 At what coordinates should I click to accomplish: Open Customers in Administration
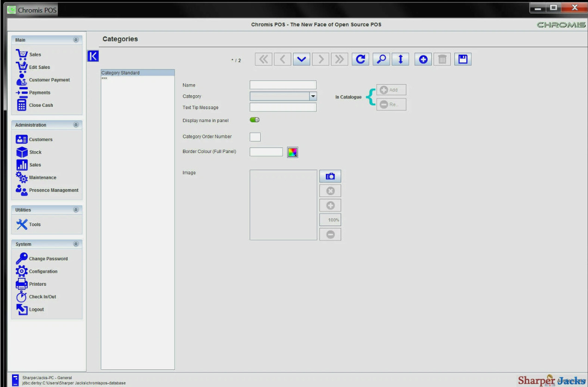[x=34, y=139]
